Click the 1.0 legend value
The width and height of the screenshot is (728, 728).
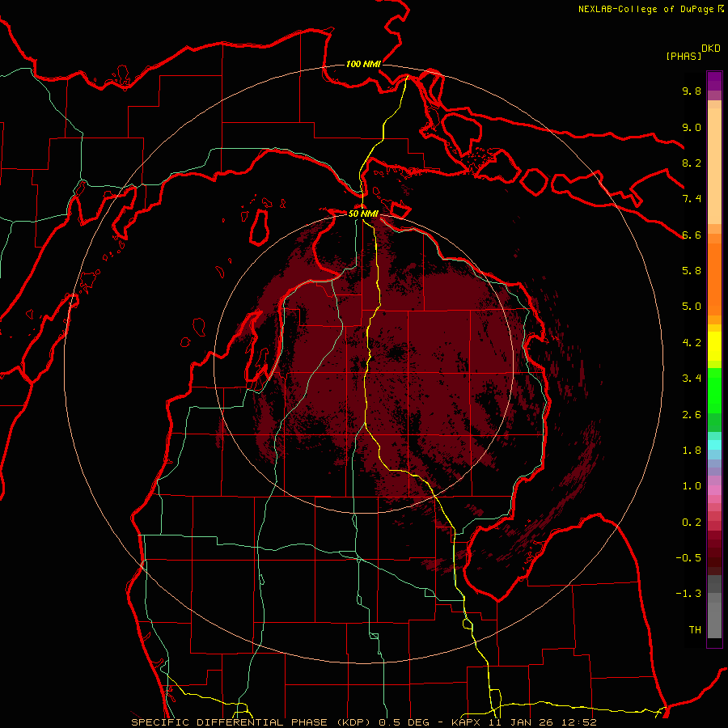coord(692,486)
